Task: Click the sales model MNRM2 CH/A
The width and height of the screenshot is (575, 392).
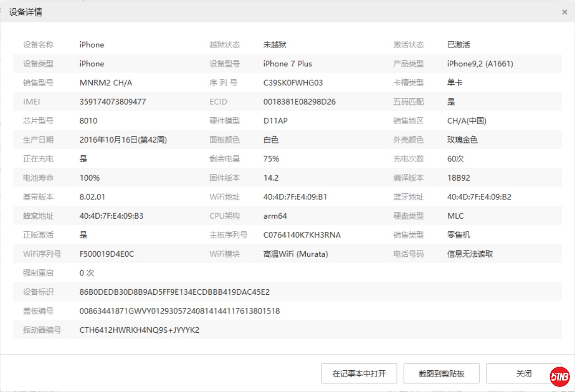Action: pyautogui.click(x=105, y=83)
